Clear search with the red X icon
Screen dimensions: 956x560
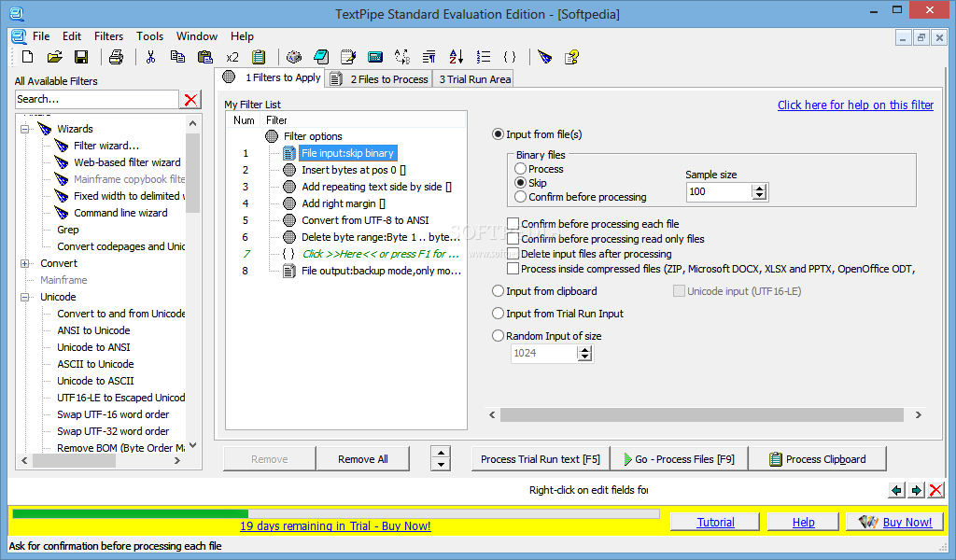190,99
